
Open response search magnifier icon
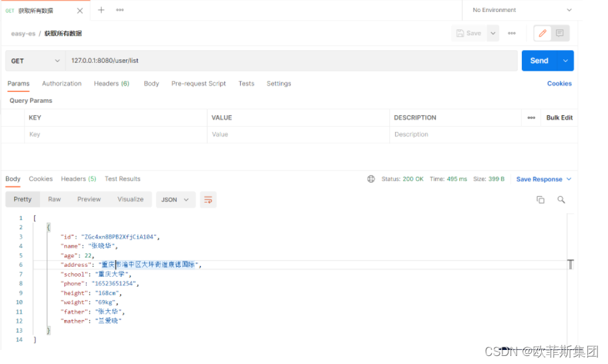[x=561, y=200]
